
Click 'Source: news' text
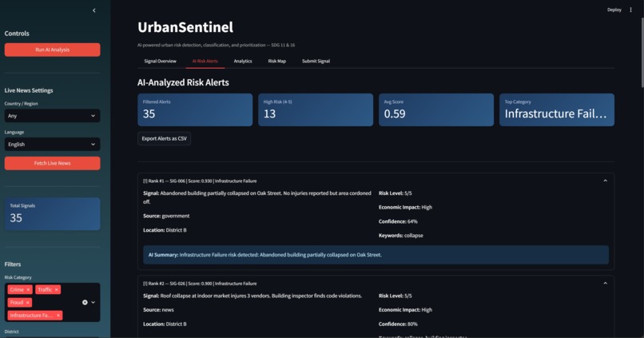pyautogui.click(x=158, y=310)
